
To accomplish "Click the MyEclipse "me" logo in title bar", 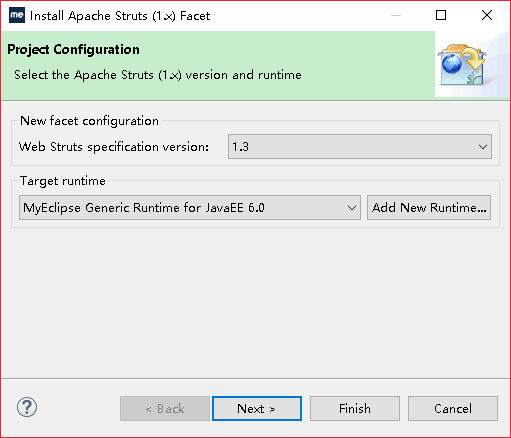I will coord(17,15).
